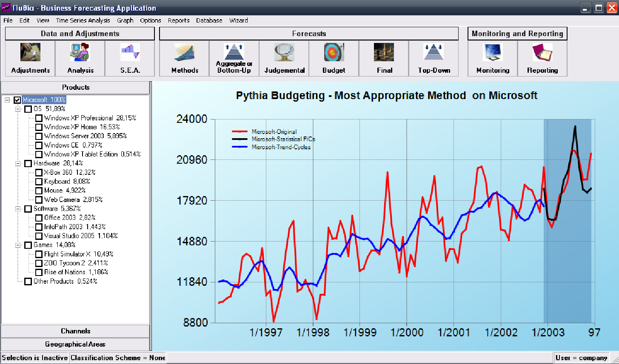Open the Monitoring tool
This screenshot has width=619, height=364.
pos(493,58)
